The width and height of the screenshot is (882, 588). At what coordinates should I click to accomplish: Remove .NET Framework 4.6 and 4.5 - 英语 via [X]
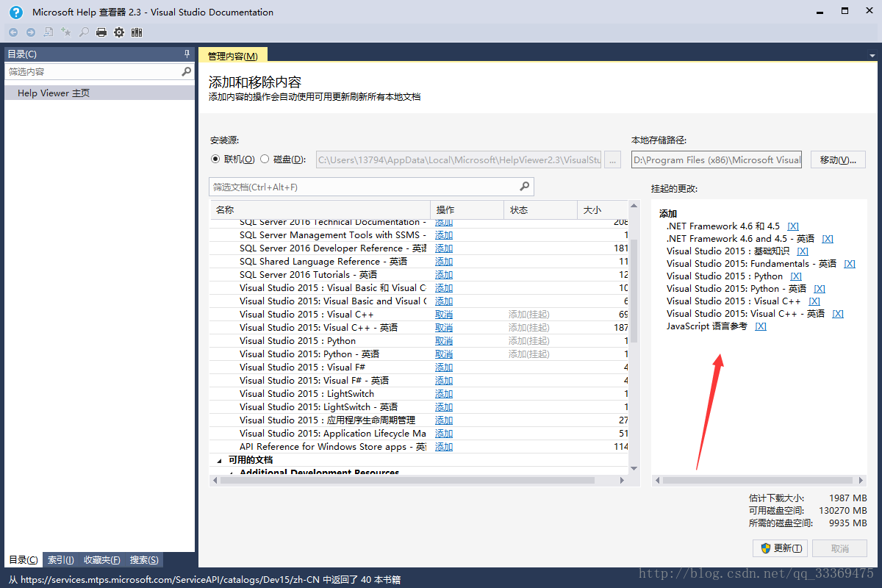828,239
